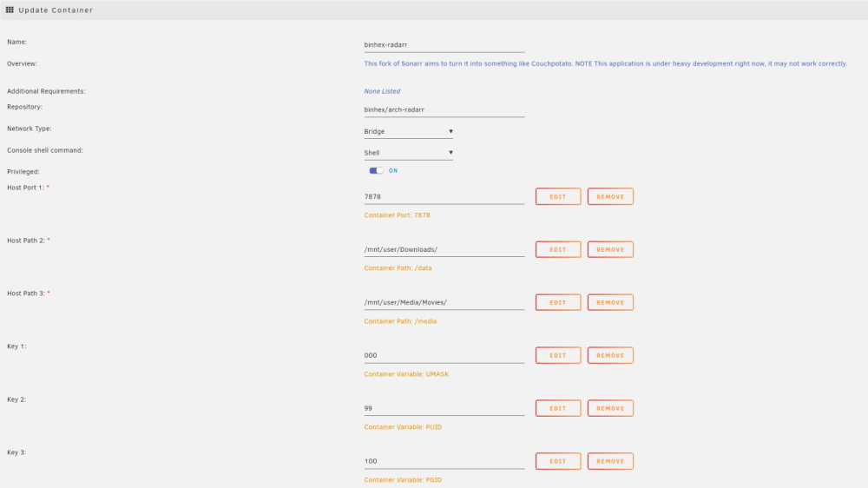Remove the Key 2 PUID variable

(x=610, y=408)
